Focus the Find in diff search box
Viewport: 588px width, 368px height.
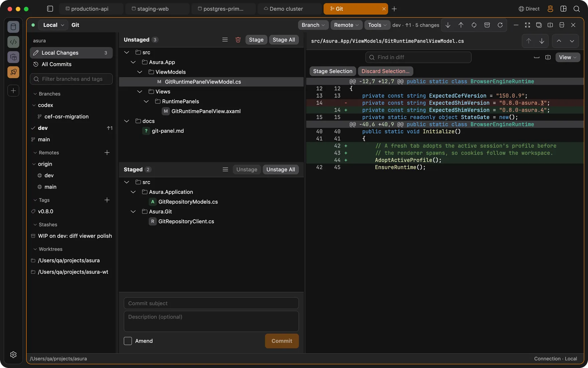click(418, 58)
